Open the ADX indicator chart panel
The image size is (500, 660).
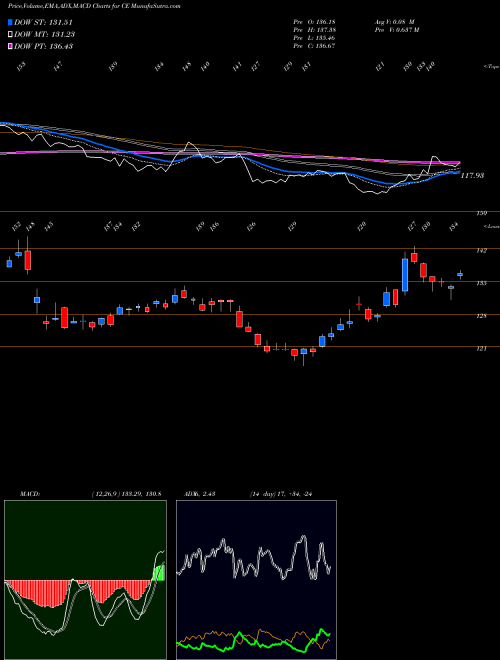pyautogui.click(x=256, y=580)
